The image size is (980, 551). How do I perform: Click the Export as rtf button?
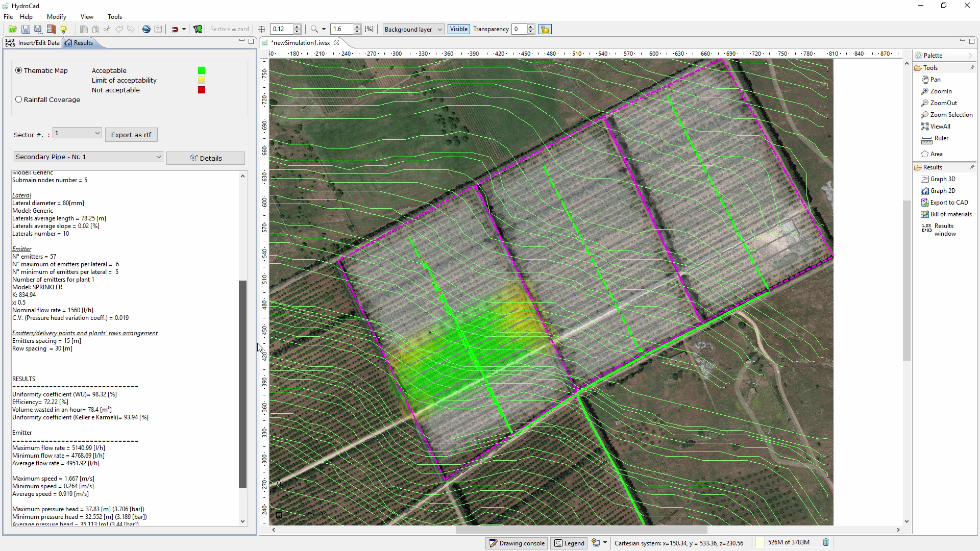131,135
